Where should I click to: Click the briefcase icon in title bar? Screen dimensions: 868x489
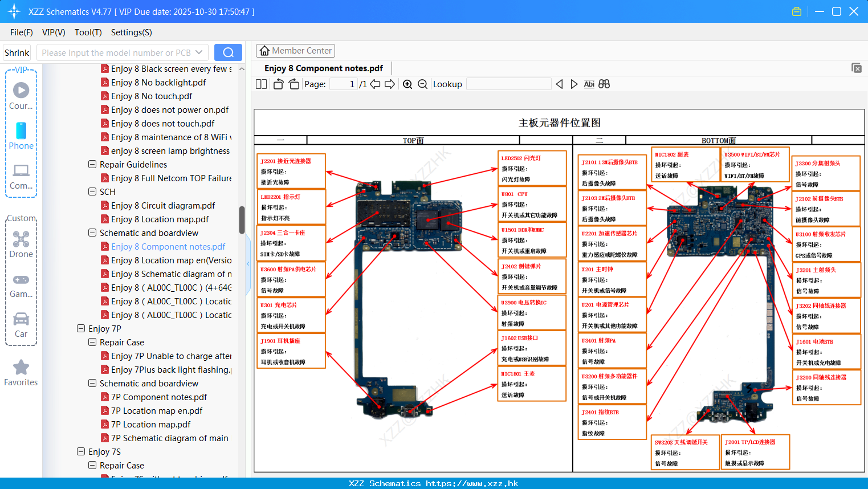[x=797, y=11]
